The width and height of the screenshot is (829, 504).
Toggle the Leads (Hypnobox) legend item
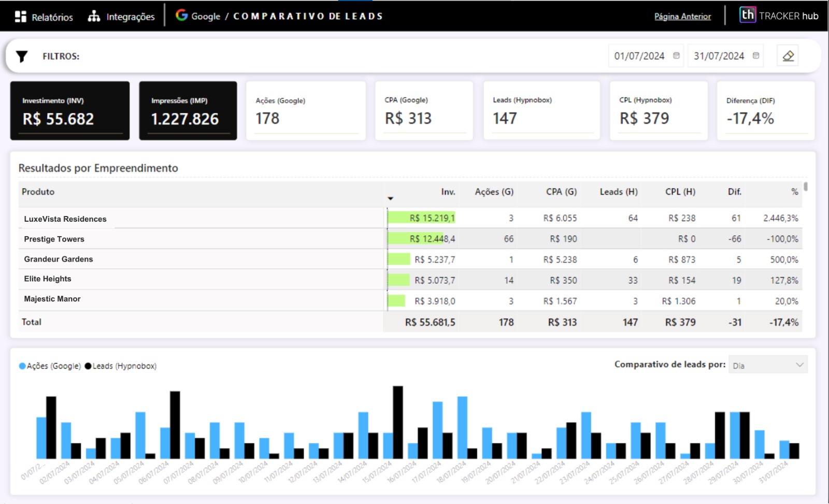coord(121,366)
